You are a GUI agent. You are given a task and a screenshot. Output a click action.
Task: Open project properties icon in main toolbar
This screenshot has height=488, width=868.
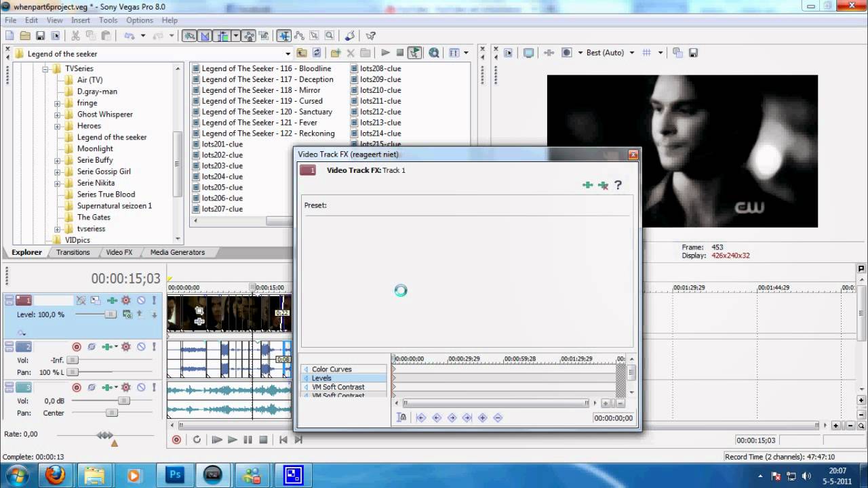coord(55,36)
